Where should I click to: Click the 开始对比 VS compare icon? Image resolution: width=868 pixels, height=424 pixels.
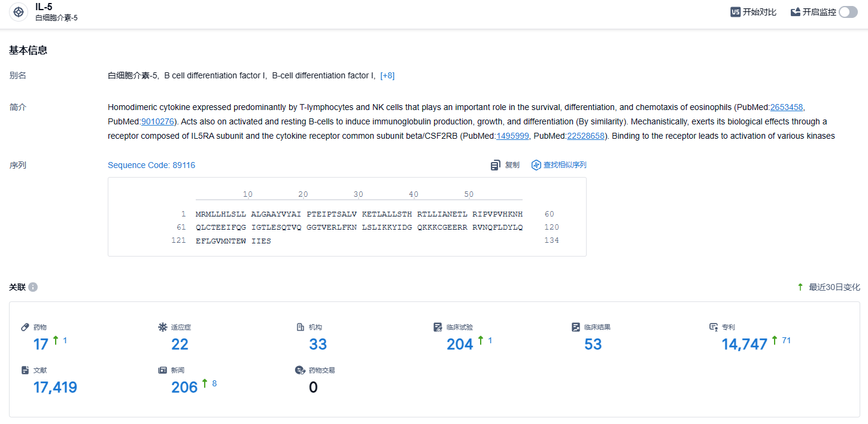[736, 12]
